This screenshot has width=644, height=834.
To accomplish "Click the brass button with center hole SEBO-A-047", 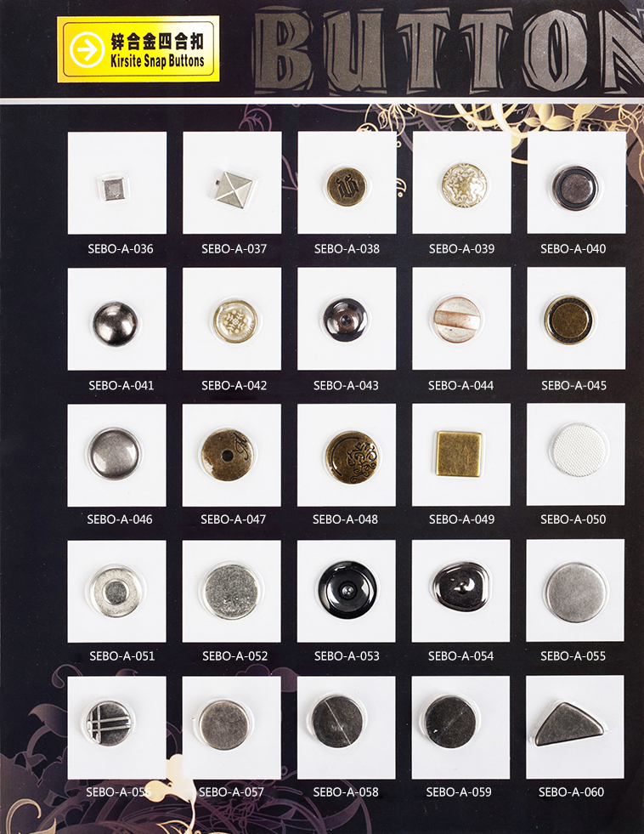I will pos(228,455).
